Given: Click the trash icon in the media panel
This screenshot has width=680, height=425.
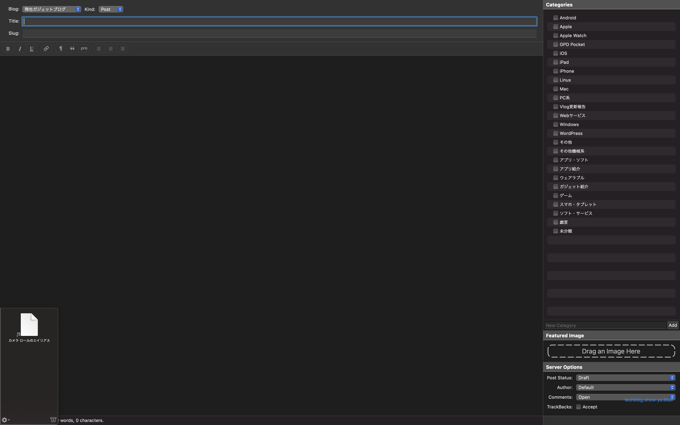Looking at the screenshot, I should point(53,420).
